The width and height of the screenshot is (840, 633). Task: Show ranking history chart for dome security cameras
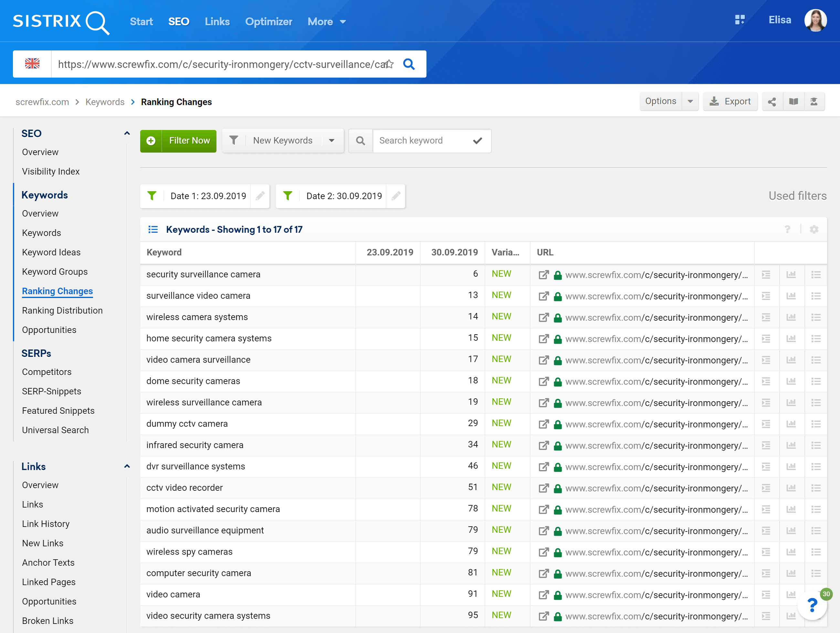[x=791, y=381]
